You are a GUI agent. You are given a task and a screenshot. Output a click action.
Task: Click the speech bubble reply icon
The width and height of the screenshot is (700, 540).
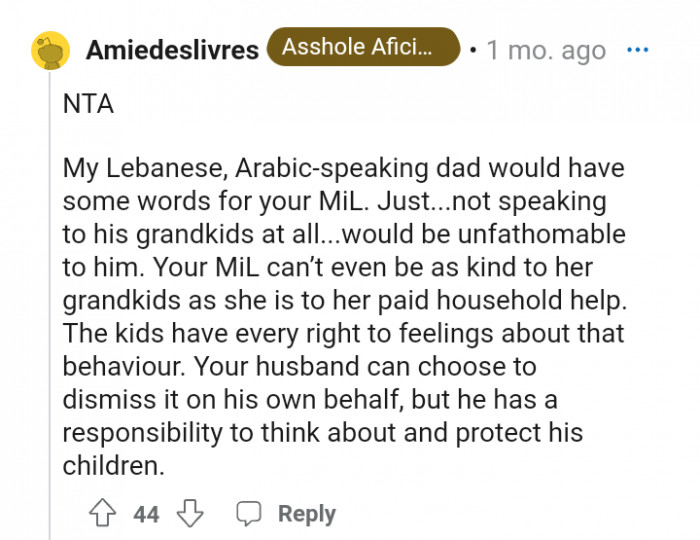tap(249, 514)
